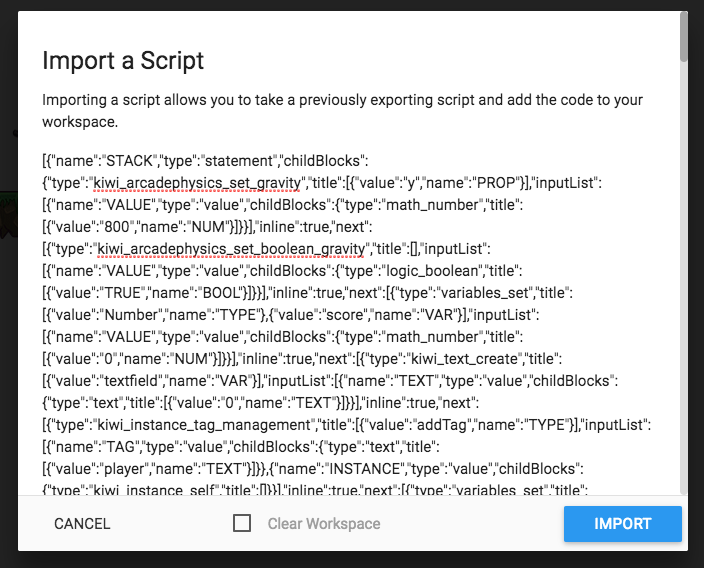Enable the Clear Workspace checkbox

pos(242,524)
